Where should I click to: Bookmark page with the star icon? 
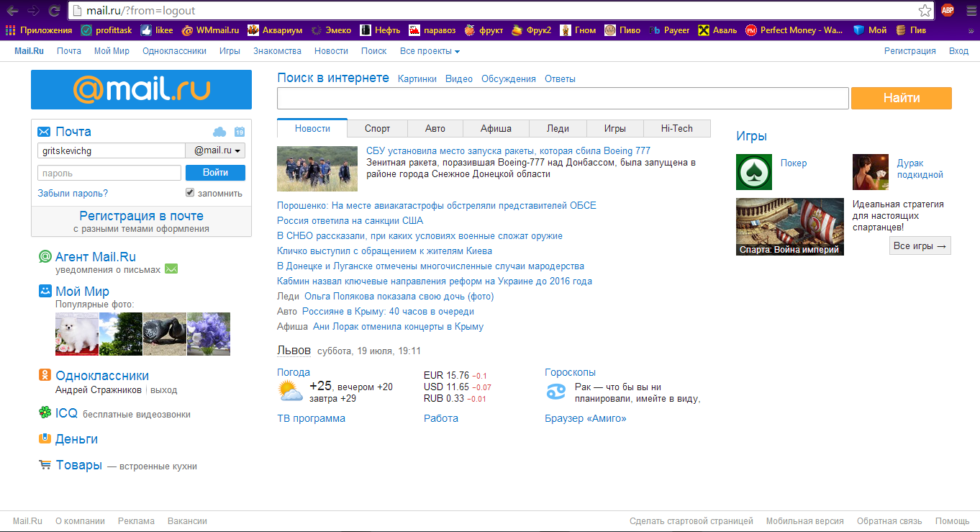coord(925,11)
